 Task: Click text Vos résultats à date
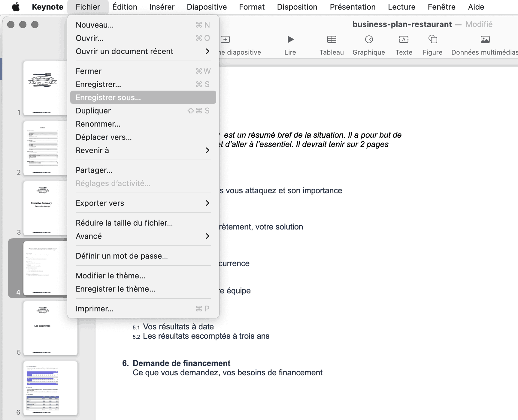pyautogui.click(x=178, y=327)
